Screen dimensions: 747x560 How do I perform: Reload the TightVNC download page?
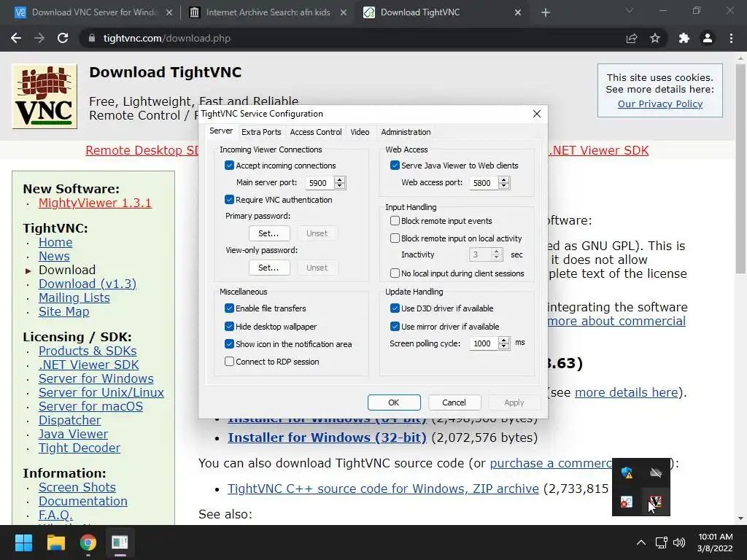(x=63, y=38)
